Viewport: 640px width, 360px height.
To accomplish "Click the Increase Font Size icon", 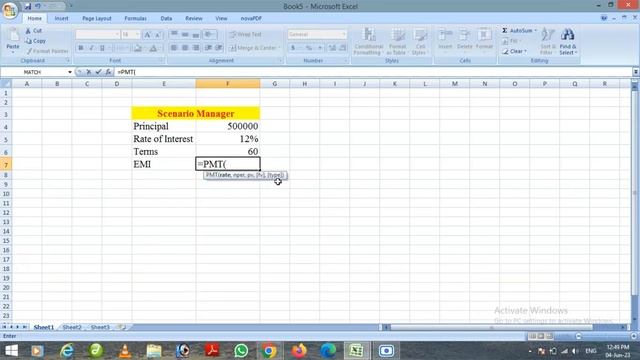I will point(147,35).
